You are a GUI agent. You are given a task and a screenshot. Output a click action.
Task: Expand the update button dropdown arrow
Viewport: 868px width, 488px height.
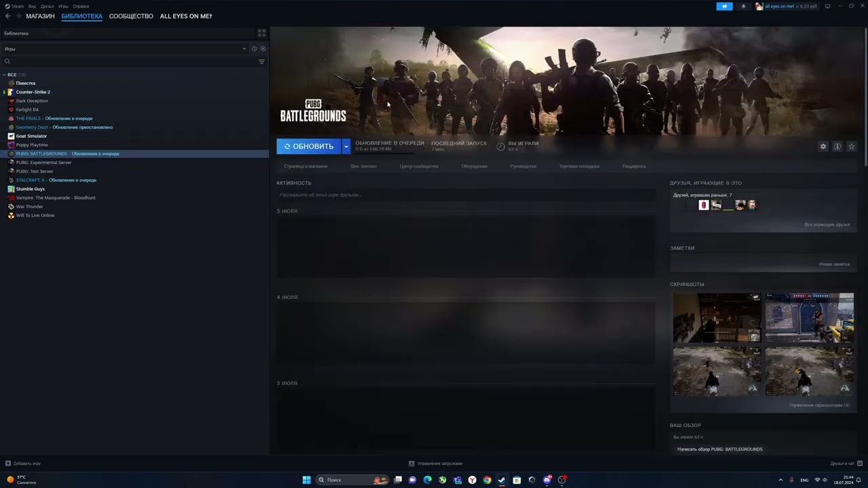(346, 146)
